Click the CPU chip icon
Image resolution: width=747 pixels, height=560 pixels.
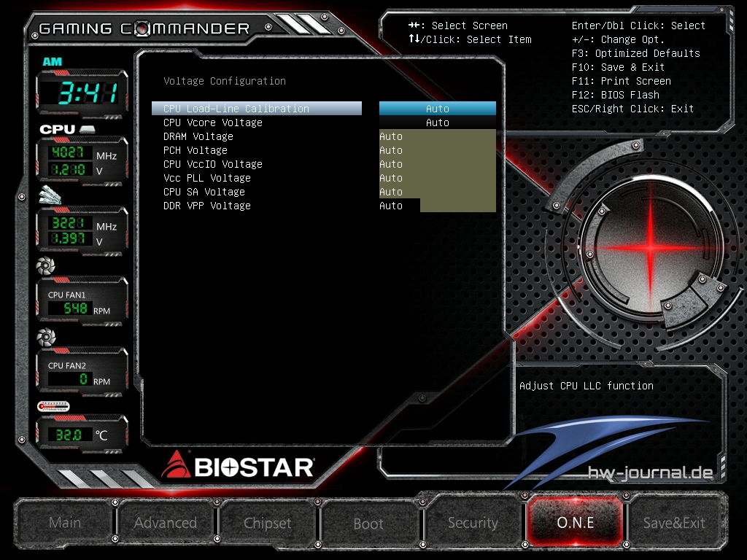(x=88, y=129)
